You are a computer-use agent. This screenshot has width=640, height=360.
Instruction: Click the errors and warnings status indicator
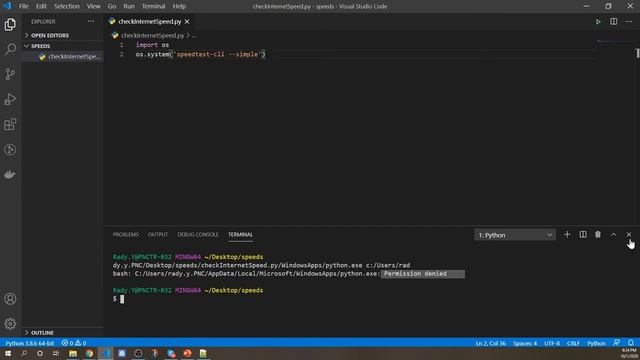[x=74, y=343]
